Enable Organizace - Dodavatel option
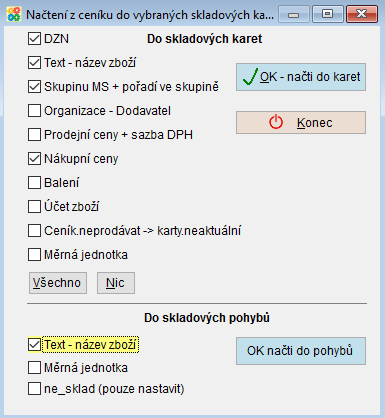Screen dimensions: 385x418 [x=34, y=111]
